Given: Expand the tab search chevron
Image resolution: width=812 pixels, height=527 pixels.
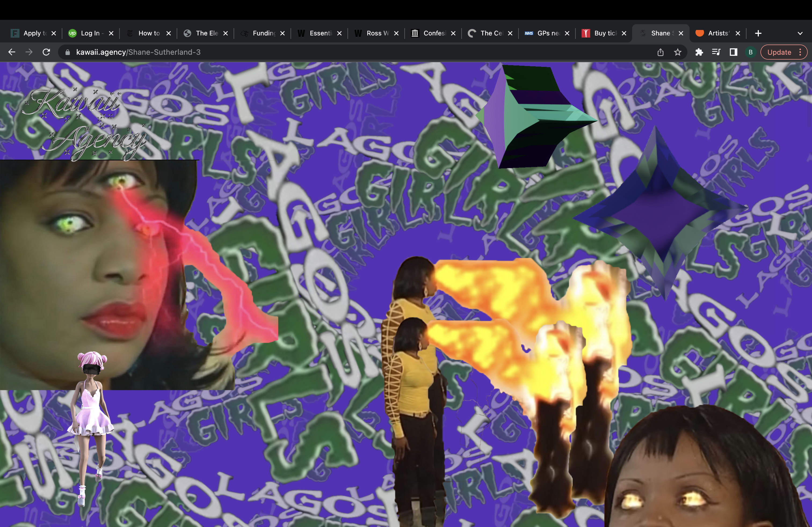Looking at the screenshot, I should (x=800, y=33).
